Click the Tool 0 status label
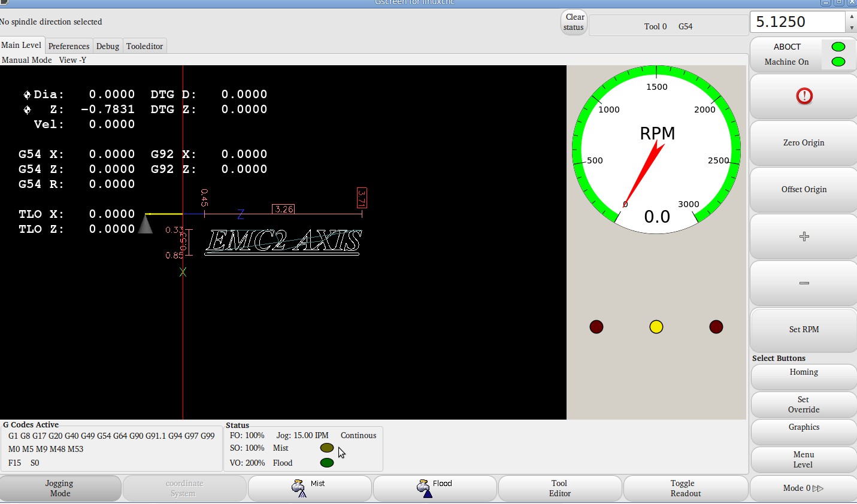Screen dimensions: 857x504 pyautogui.click(x=655, y=26)
